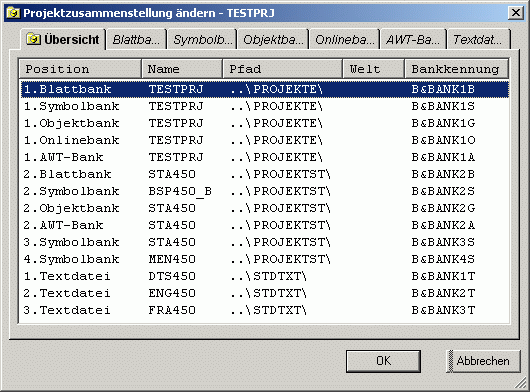Click bank code B&BANK1G

(443, 123)
